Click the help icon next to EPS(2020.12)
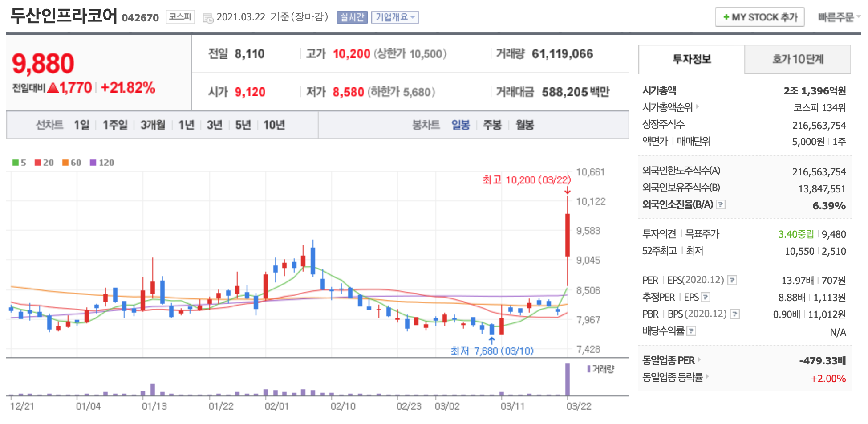 point(732,280)
